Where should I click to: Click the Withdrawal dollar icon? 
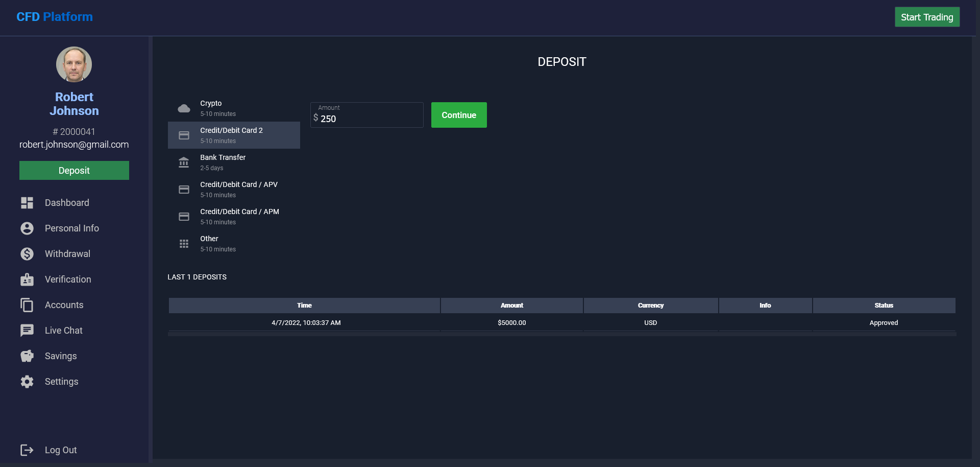click(x=27, y=254)
